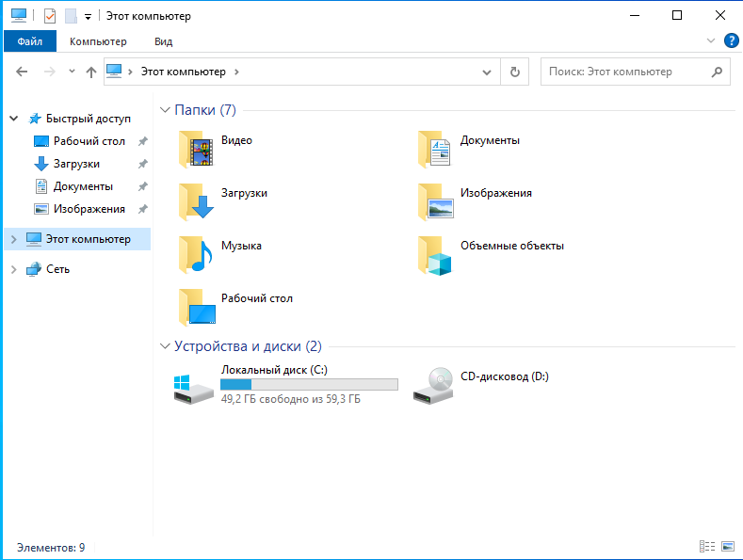Go up one folder level
This screenshot has width=743, height=560.
[91, 72]
